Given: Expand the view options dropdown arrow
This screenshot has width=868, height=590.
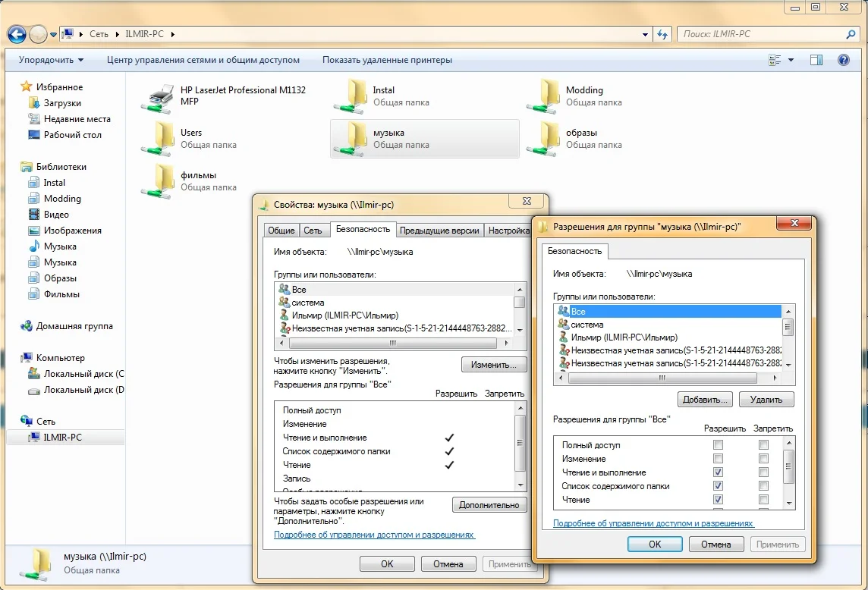Looking at the screenshot, I should pyautogui.click(x=791, y=60).
